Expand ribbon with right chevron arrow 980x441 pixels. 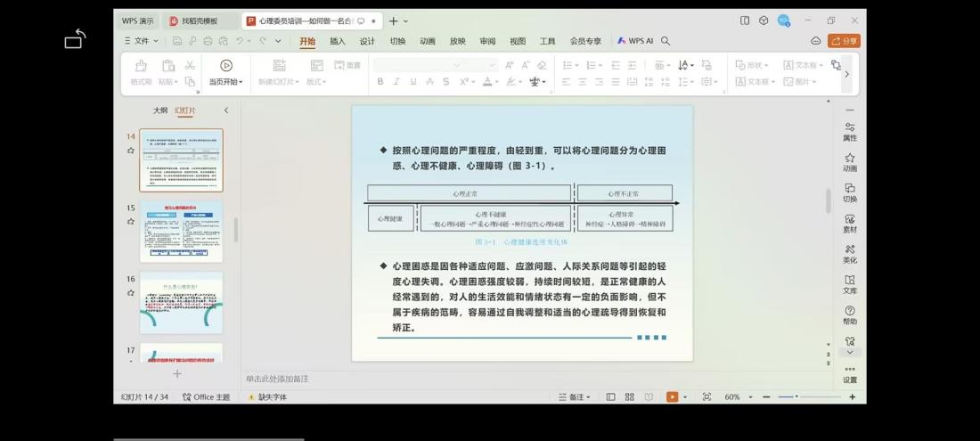pos(847,74)
